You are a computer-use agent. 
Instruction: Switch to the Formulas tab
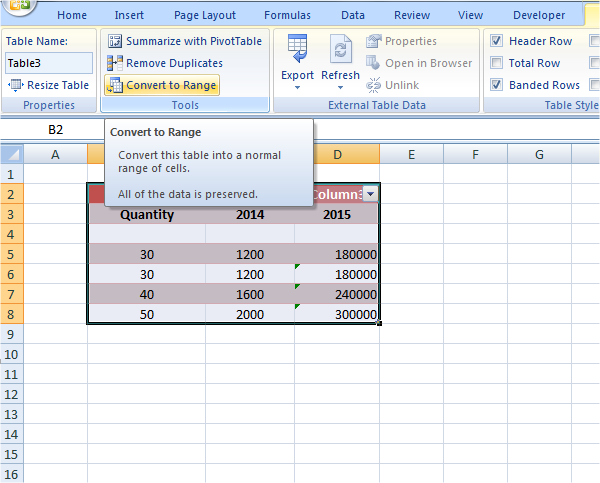(287, 15)
